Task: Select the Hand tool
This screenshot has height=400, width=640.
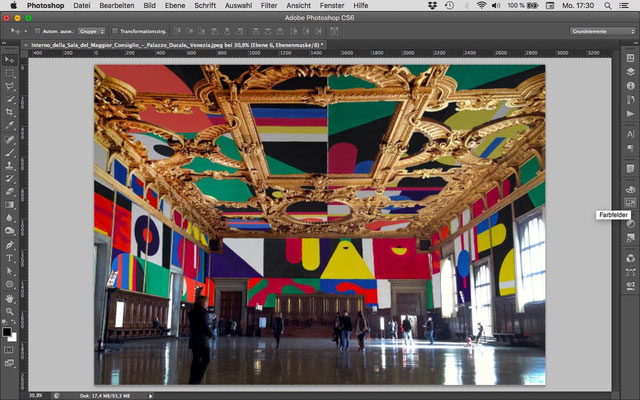Action: click(x=9, y=299)
